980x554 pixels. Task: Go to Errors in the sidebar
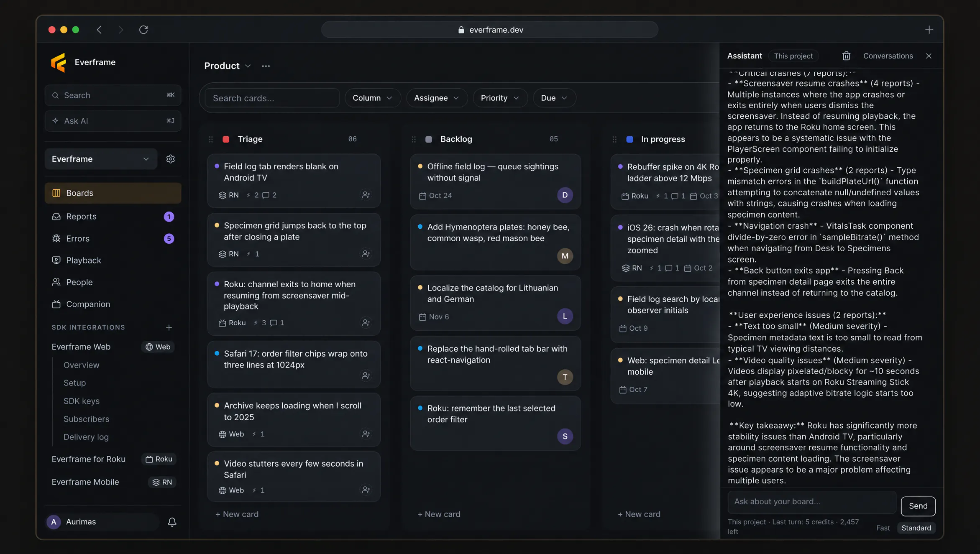[113, 238]
